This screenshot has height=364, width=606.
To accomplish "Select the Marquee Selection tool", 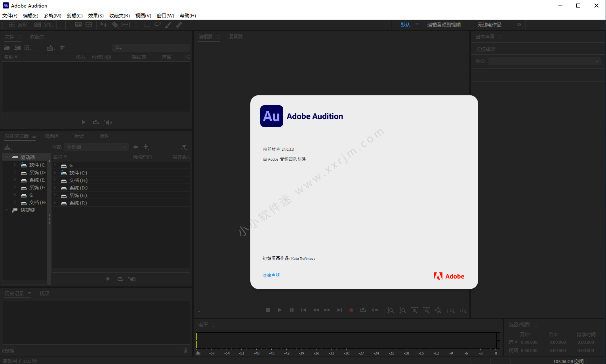I will pos(147,25).
